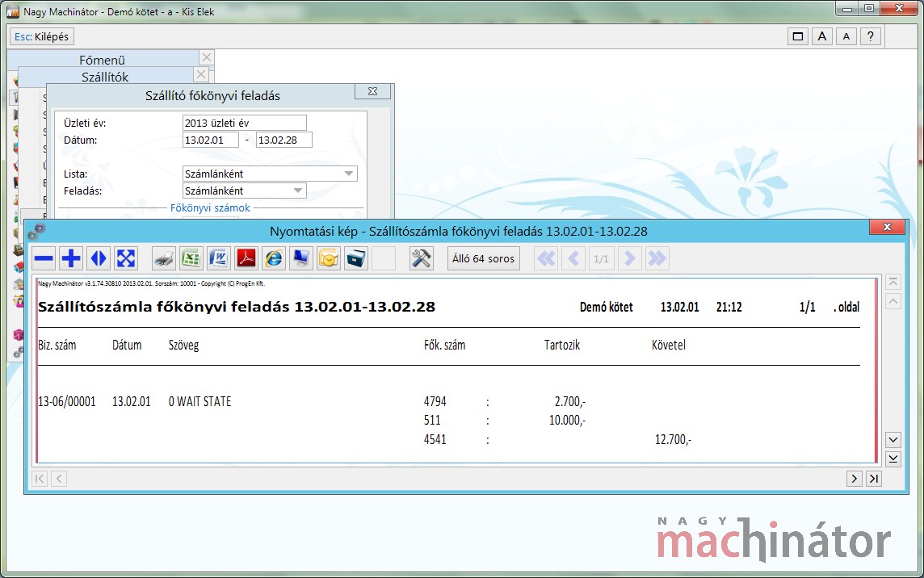Click the end date field 13.02.28
924x578 pixels.
(284, 140)
